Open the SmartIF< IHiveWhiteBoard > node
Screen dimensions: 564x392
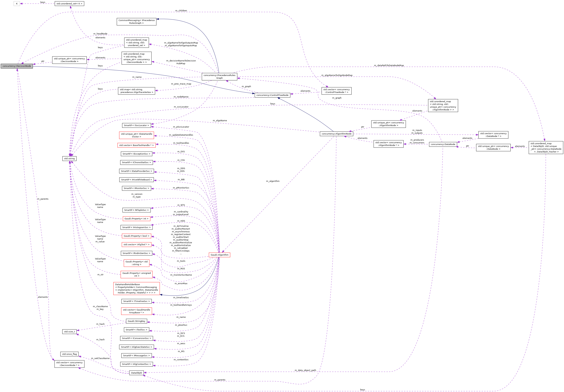[x=137, y=180]
